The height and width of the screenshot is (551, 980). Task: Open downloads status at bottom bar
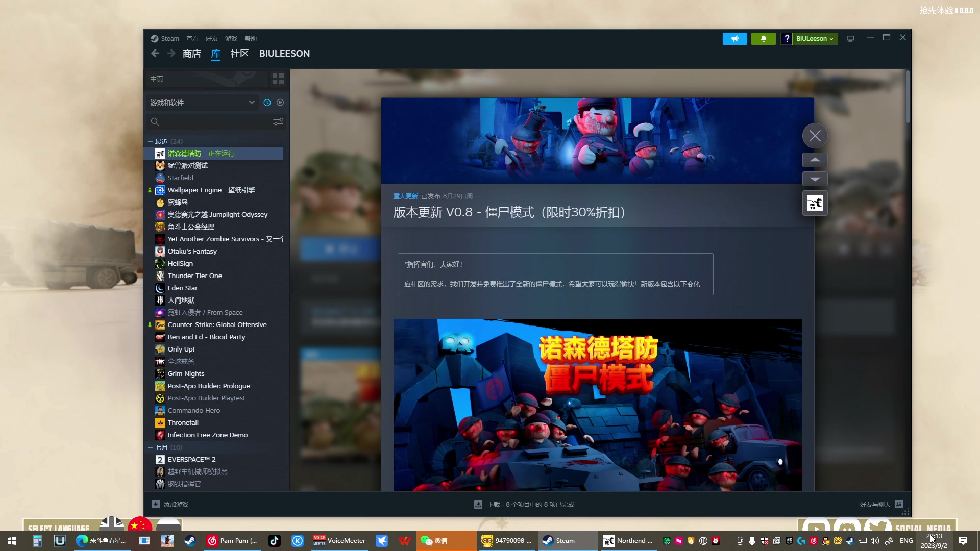524,504
